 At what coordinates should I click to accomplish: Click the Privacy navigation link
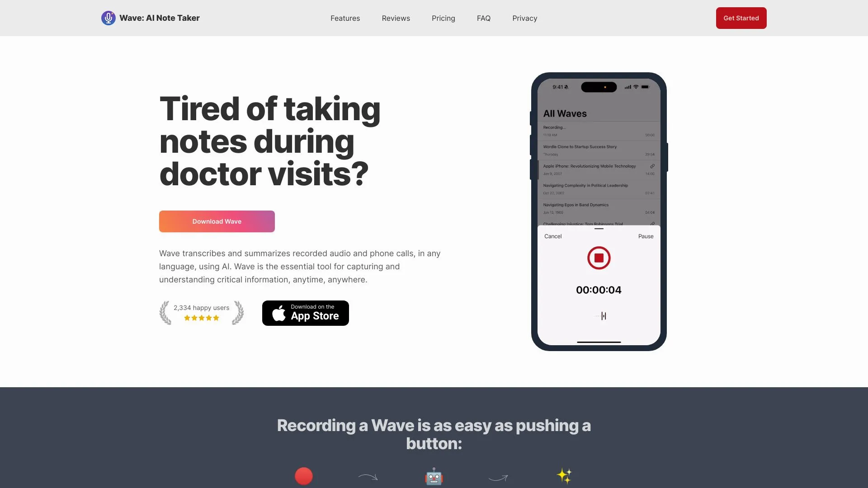pyautogui.click(x=524, y=18)
